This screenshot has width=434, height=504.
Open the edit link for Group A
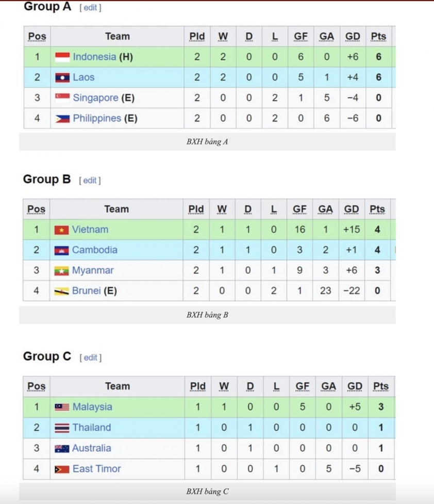pyautogui.click(x=90, y=7)
